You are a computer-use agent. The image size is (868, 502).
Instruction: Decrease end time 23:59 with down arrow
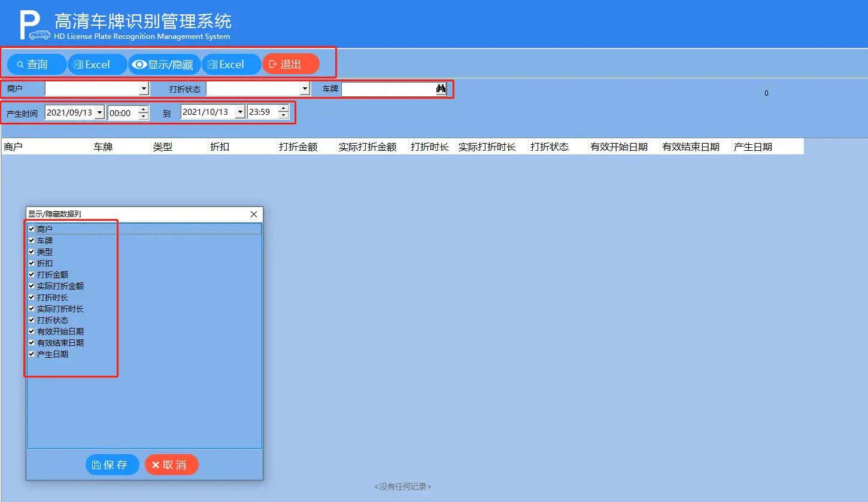284,116
